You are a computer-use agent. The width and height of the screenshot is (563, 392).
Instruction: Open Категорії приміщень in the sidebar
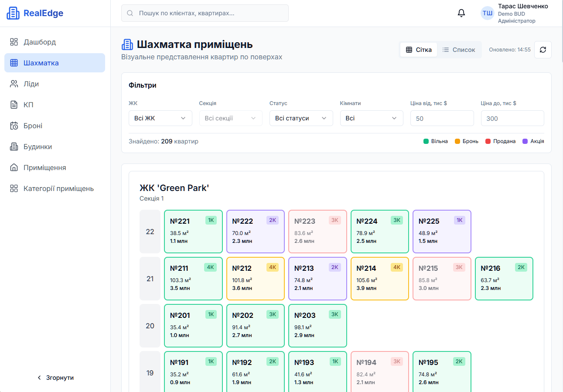pos(58,188)
